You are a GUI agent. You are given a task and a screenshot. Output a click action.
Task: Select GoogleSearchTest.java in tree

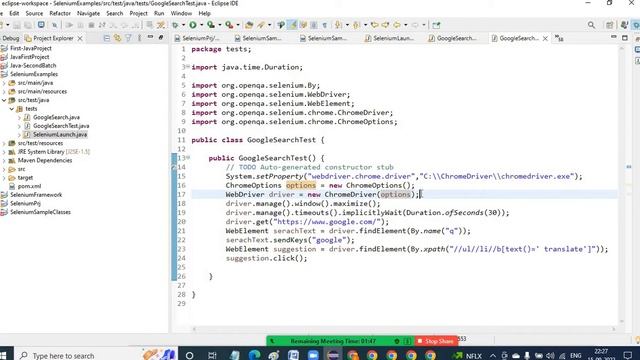(x=61, y=126)
